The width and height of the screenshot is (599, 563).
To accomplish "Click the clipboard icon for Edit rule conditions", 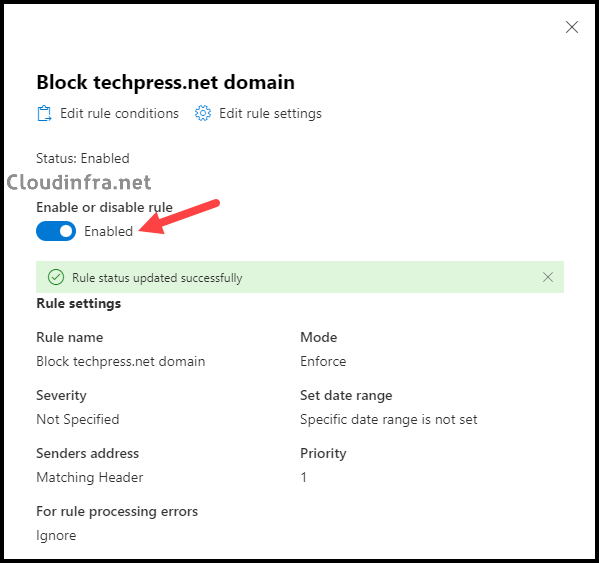I will [x=44, y=113].
